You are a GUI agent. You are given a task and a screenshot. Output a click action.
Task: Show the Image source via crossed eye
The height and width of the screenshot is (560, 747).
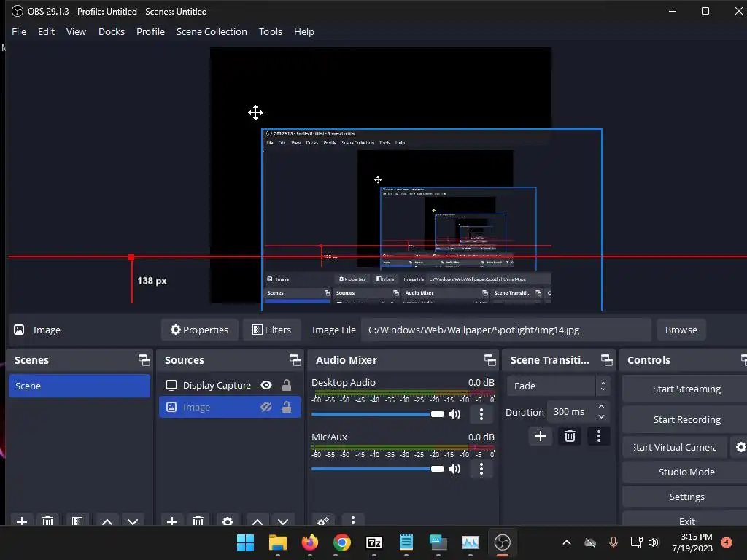pos(266,407)
